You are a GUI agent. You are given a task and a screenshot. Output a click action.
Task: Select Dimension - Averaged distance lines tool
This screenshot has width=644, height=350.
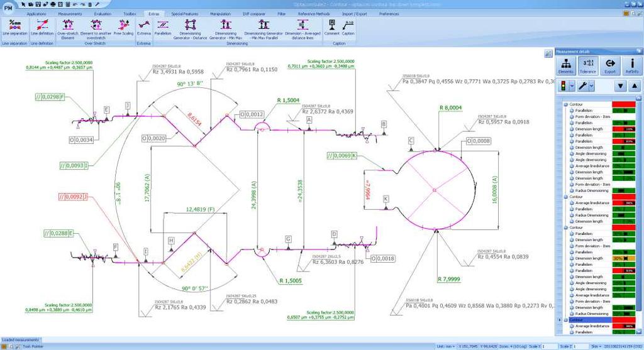click(x=303, y=29)
